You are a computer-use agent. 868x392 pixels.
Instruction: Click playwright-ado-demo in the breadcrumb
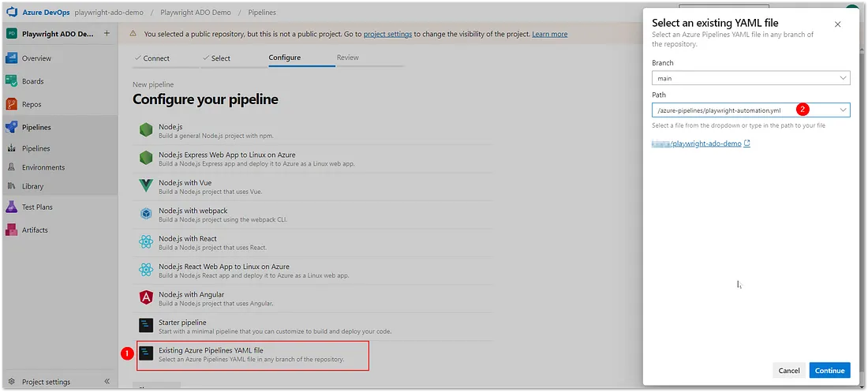pyautogui.click(x=109, y=12)
